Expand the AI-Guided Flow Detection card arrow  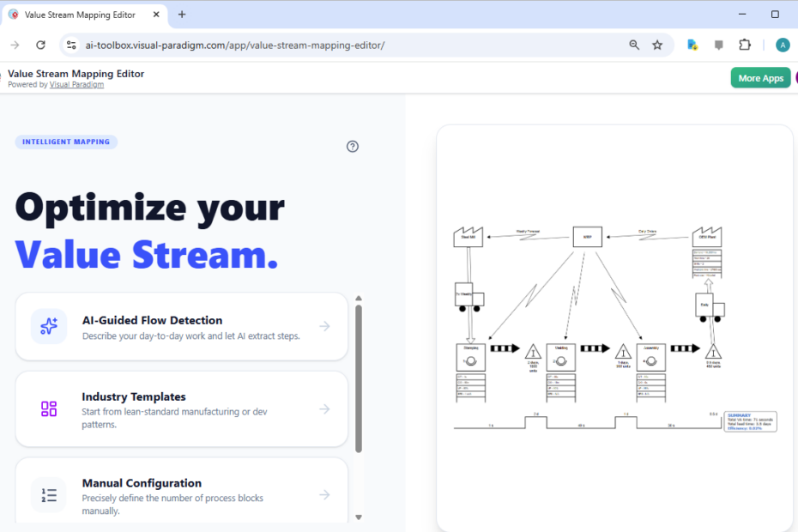tap(324, 326)
